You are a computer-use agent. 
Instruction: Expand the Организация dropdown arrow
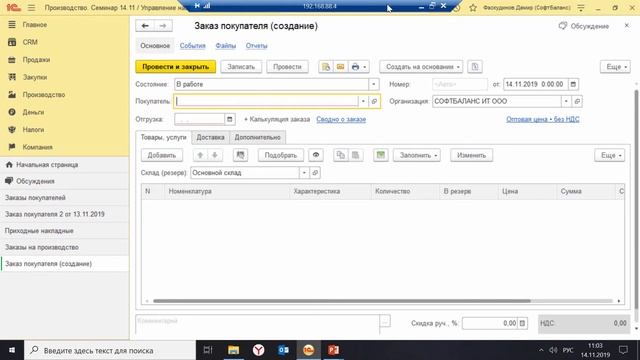pyautogui.click(x=566, y=101)
